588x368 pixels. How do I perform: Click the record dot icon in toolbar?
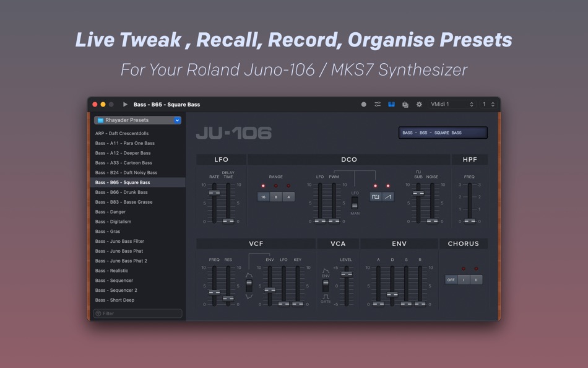tap(365, 105)
